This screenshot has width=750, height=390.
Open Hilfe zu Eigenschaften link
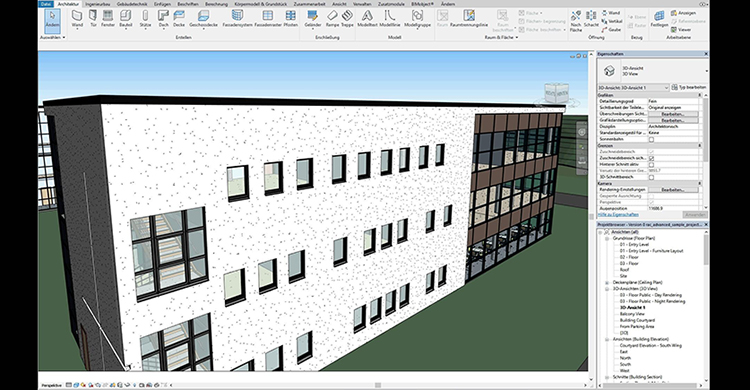tap(618, 215)
